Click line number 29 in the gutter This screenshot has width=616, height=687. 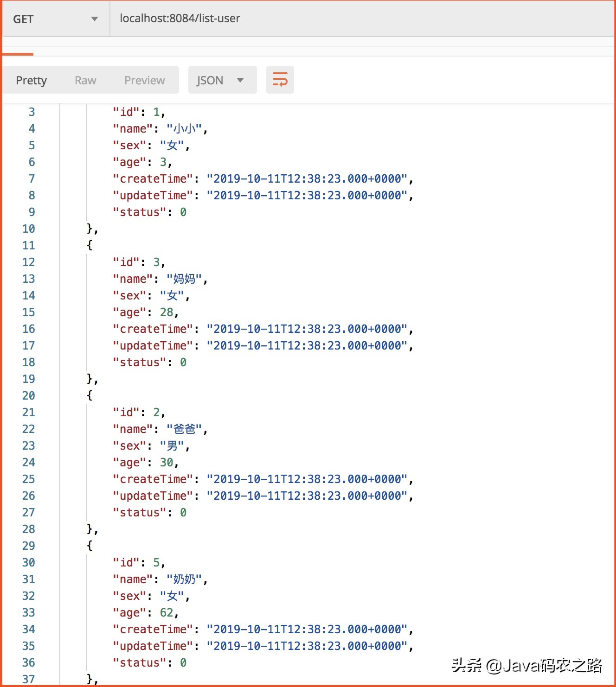29,546
